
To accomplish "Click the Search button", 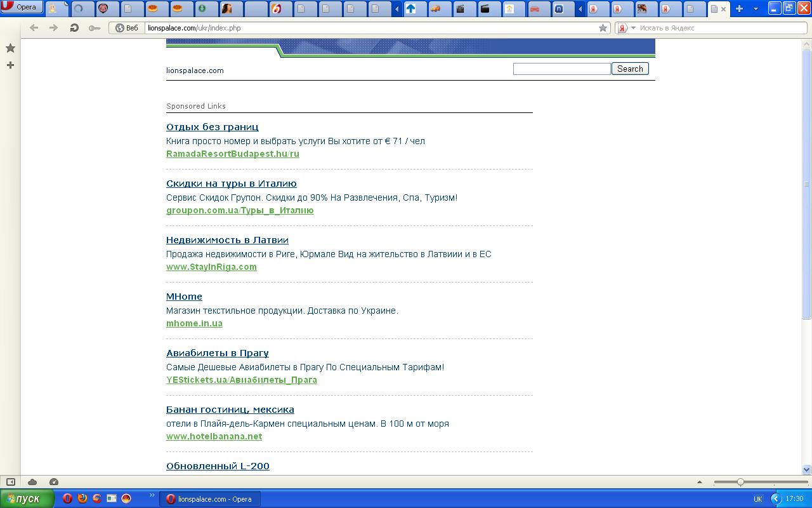I will click(630, 69).
